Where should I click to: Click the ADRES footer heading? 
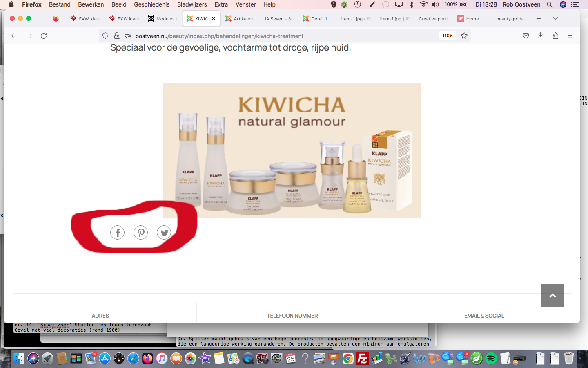pyautogui.click(x=100, y=316)
